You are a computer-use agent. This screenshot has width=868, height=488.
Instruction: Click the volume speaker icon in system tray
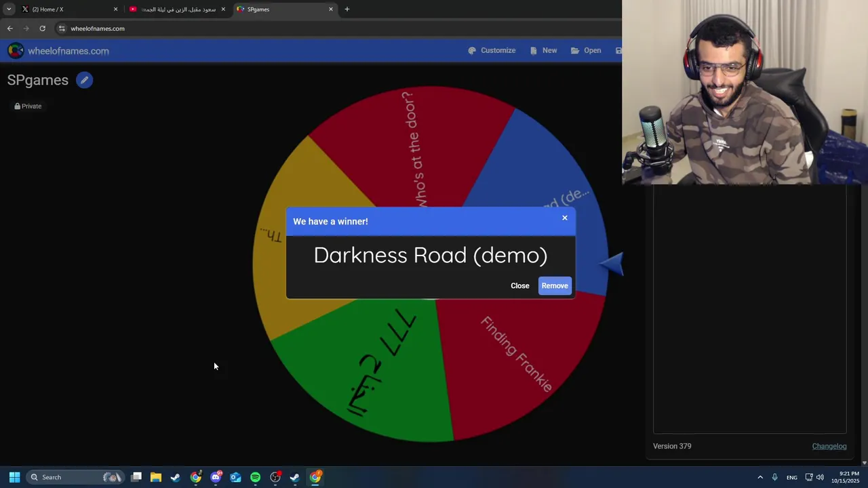coord(820,477)
